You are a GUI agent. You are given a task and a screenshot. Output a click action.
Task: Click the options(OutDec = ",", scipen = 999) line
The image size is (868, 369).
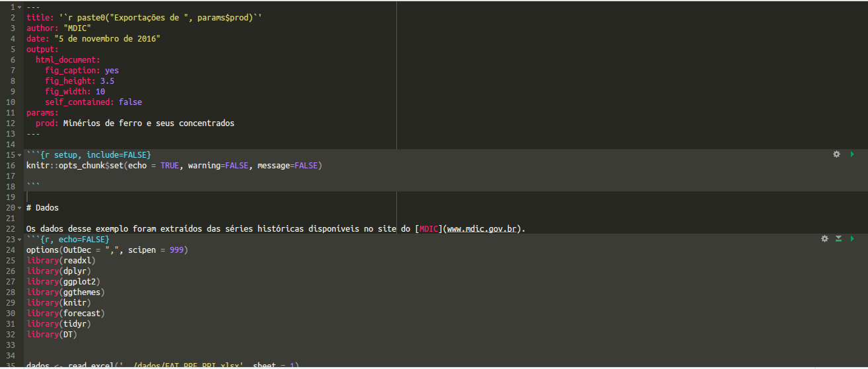click(x=107, y=250)
